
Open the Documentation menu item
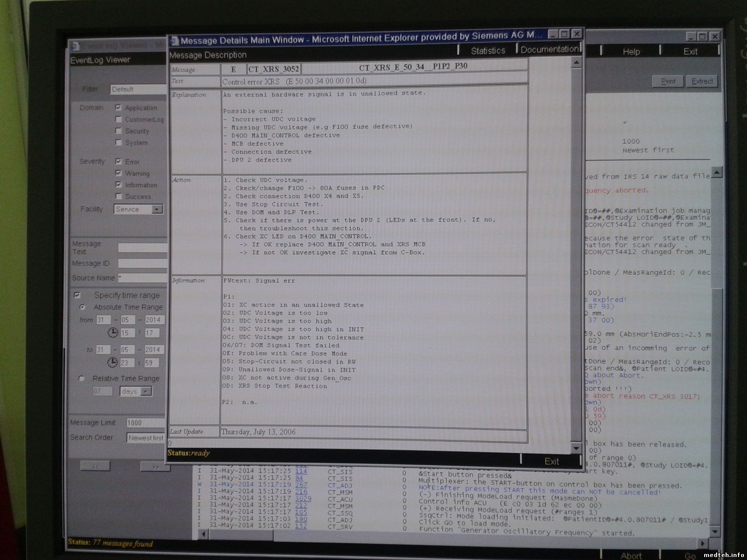tap(549, 50)
